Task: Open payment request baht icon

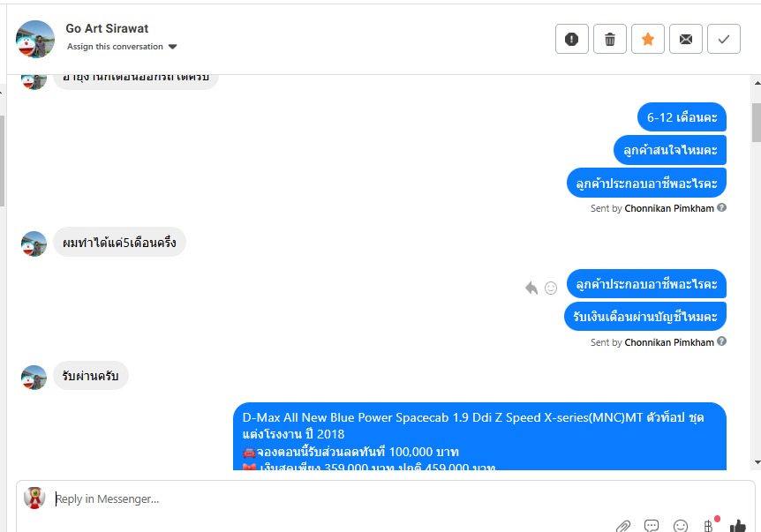Action: pos(709,526)
